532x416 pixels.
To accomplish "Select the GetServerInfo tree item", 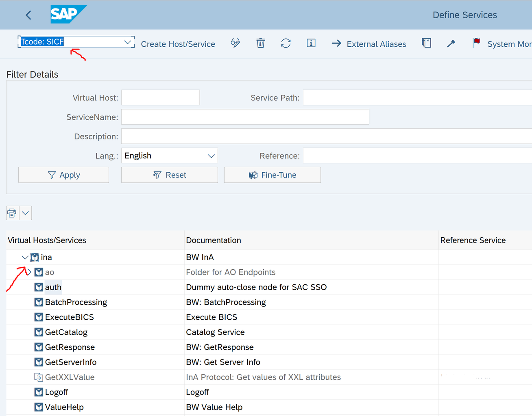I will [71, 362].
